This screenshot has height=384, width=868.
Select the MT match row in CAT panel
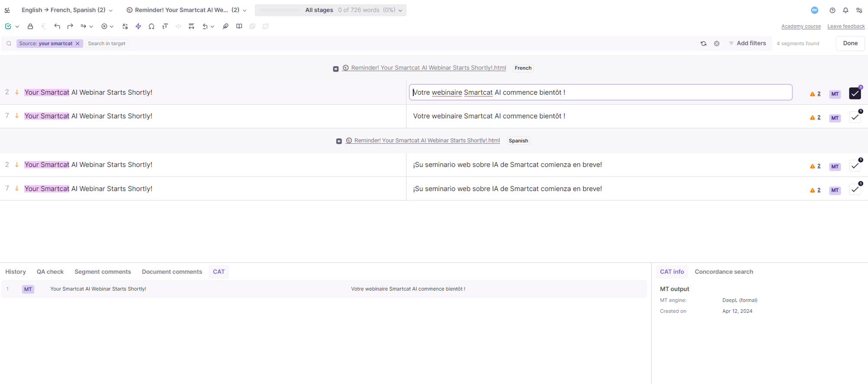coord(324,289)
